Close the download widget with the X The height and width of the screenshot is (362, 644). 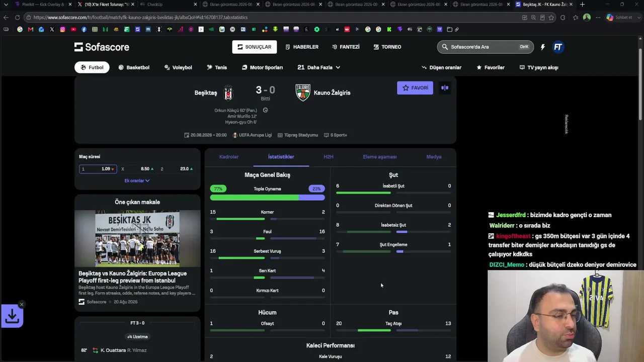coord(22,304)
